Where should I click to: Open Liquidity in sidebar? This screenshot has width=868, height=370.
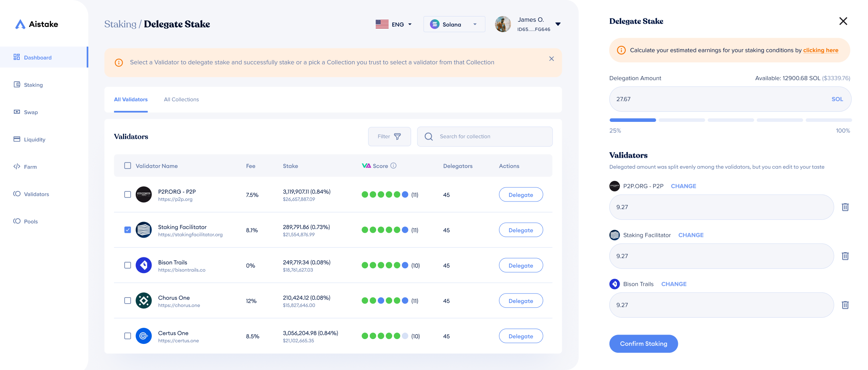pyautogui.click(x=29, y=140)
